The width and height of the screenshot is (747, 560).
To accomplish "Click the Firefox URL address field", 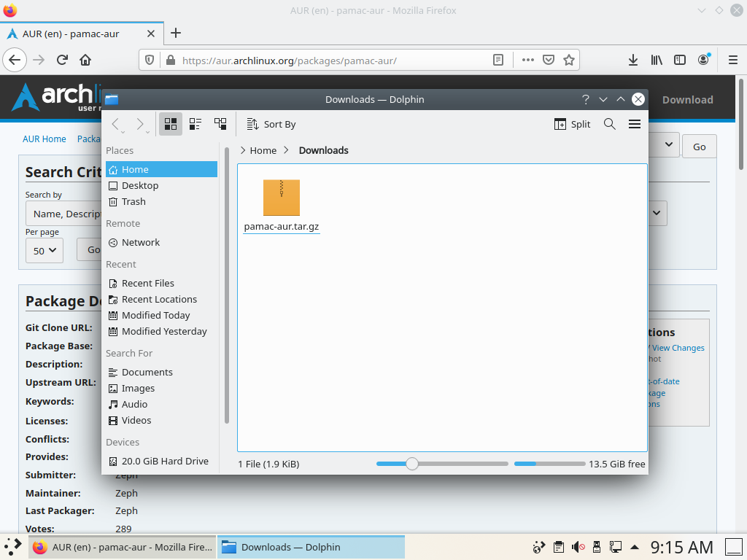I will click(333, 61).
